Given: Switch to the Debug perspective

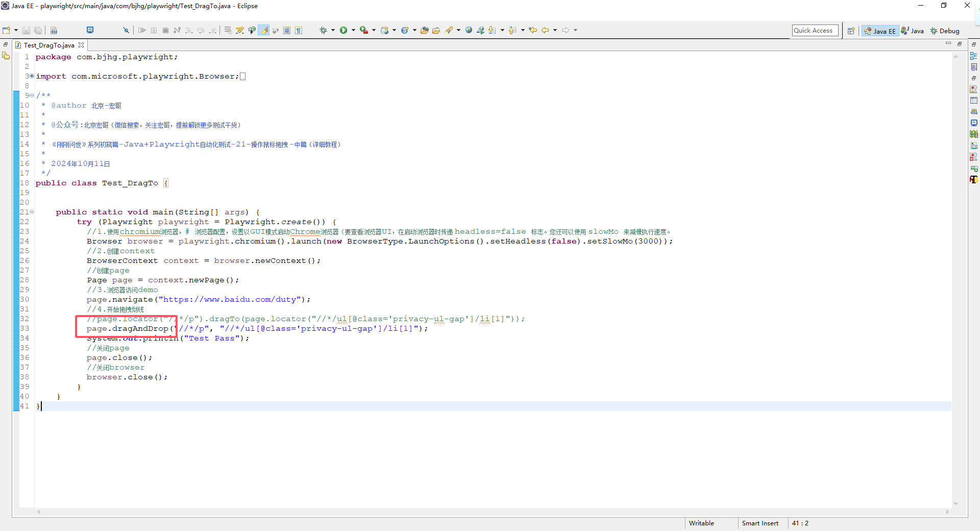Looking at the screenshot, I should click(x=945, y=31).
